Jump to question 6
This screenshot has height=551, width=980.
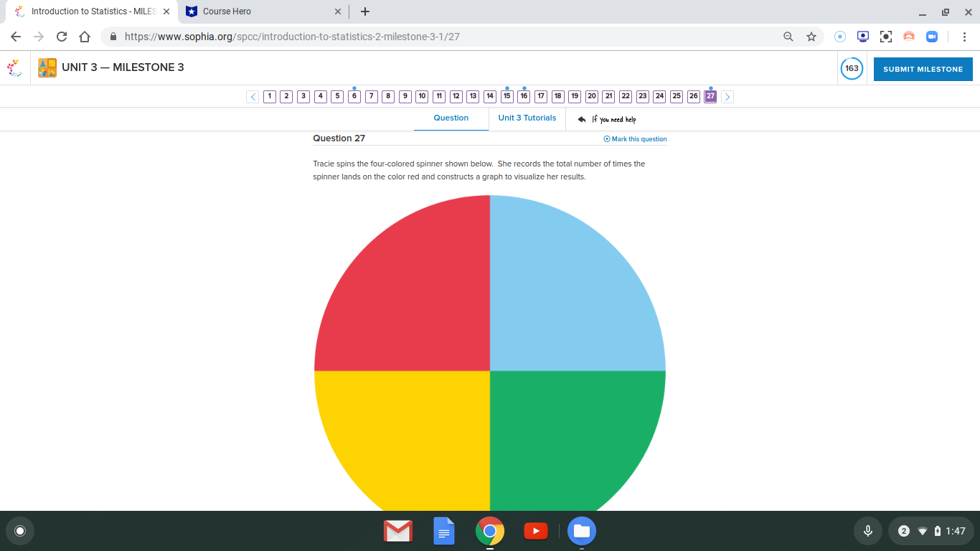pos(354,96)
